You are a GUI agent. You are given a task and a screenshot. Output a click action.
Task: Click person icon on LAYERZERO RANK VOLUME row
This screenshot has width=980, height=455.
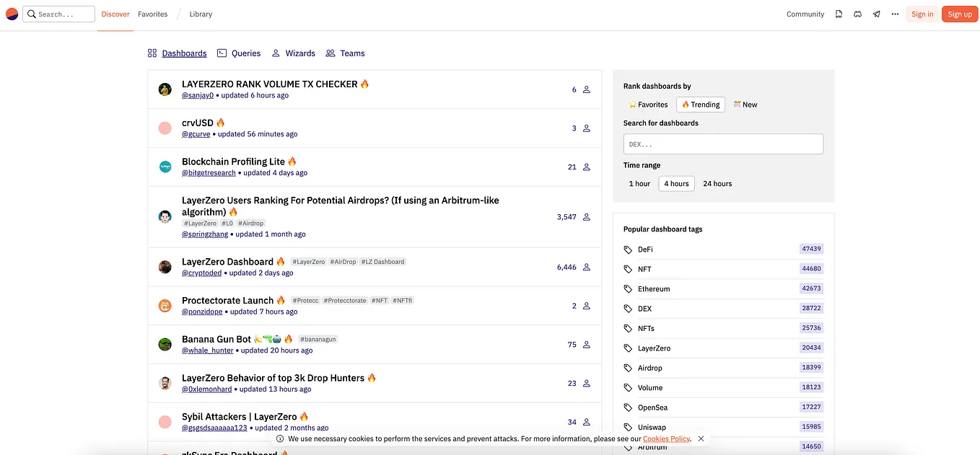tap(587, 89)
